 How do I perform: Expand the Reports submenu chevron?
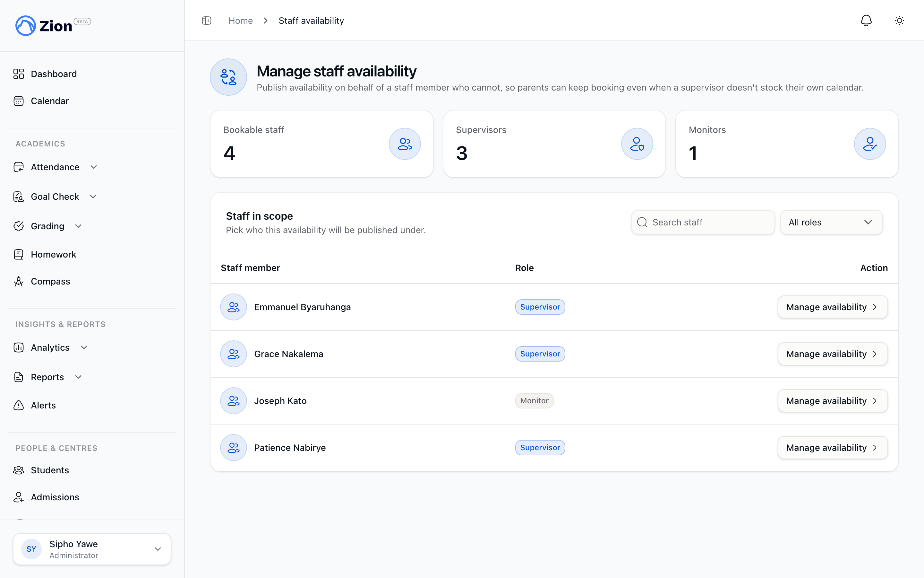click(78, 377)
